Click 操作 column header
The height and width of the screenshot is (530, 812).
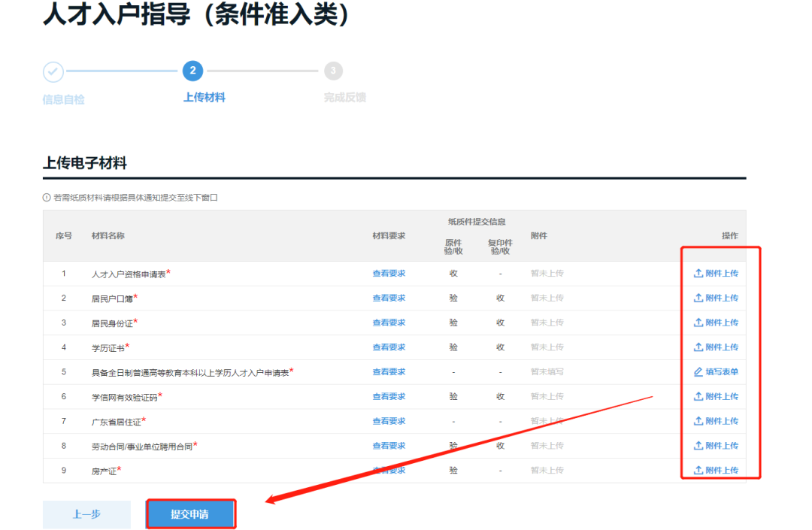point(730,236)
